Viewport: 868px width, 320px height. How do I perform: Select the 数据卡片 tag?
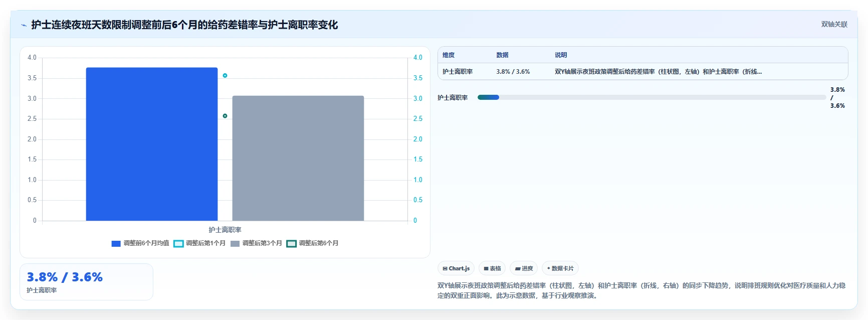click(560, 268)
